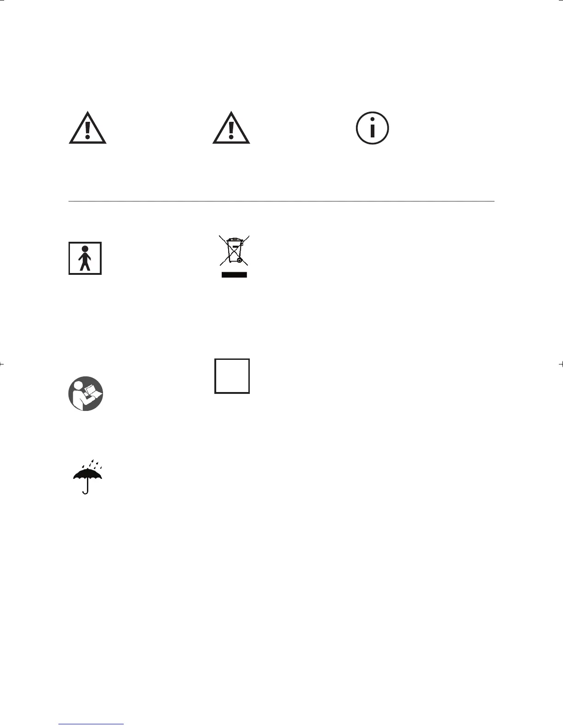Select the exclamation mark inside first triangle
Viewport: 563px width, 728px height.
pos(88,130)
